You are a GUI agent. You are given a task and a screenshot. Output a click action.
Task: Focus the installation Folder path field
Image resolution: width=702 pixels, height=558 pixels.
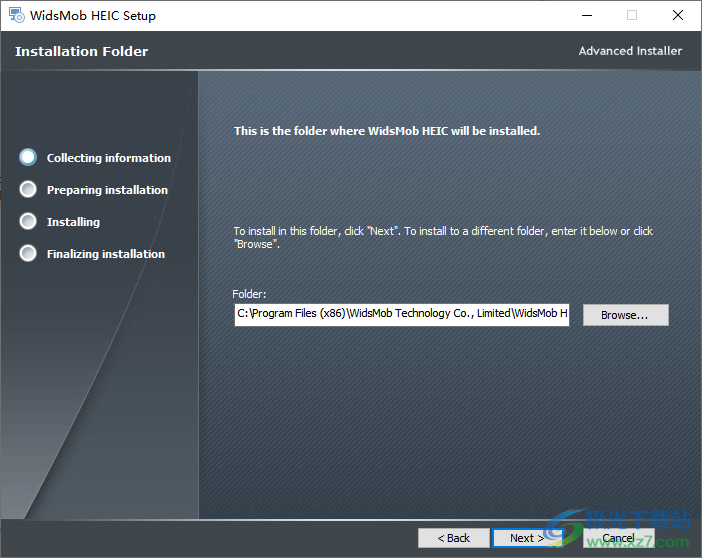point(402,315)
